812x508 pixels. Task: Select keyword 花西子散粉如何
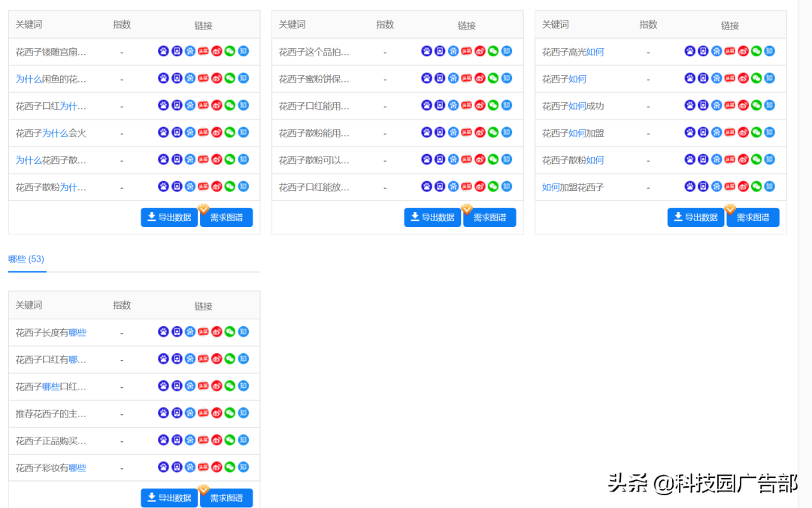(x=573, y=160)
